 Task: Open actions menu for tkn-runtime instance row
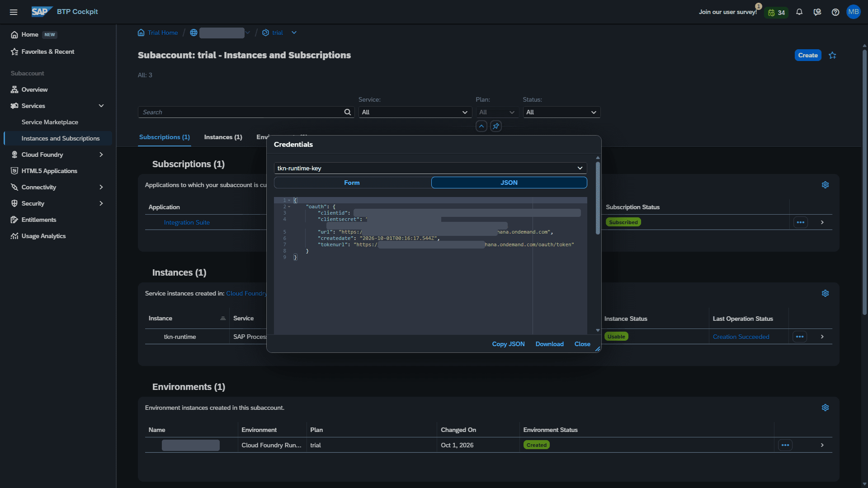(799, 337)
